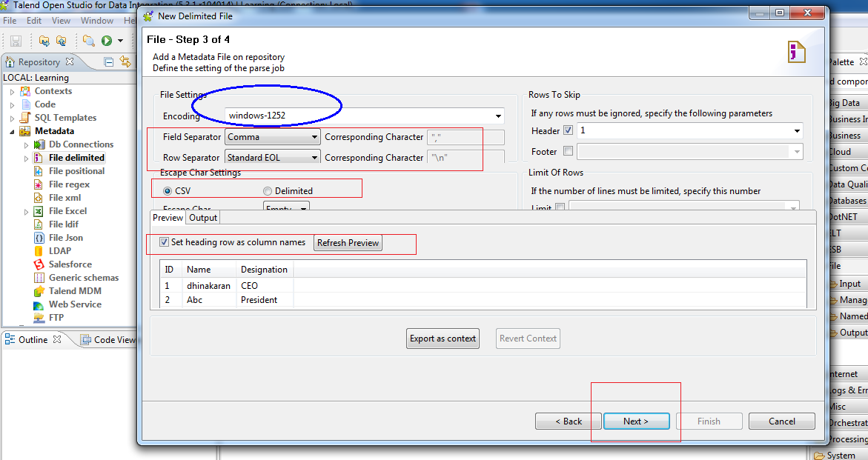Screen dimensions: 868x460
Task: Click the Find a specific job icon
Action: (x=88, y=40)
